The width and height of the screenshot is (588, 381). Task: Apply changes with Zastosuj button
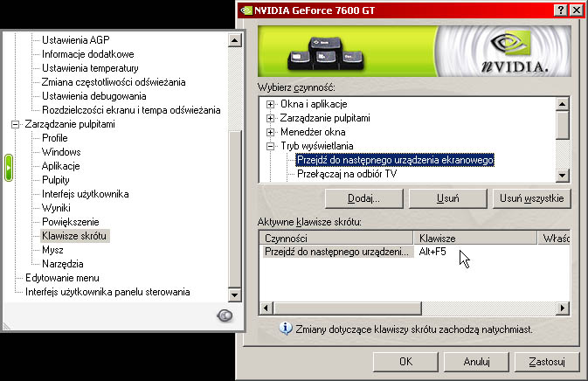[547, 362]
